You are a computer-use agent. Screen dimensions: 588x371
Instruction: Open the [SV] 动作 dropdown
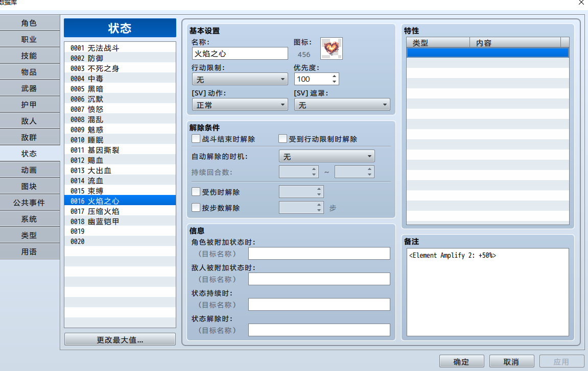pyautogui.click(x=240, y=105)
